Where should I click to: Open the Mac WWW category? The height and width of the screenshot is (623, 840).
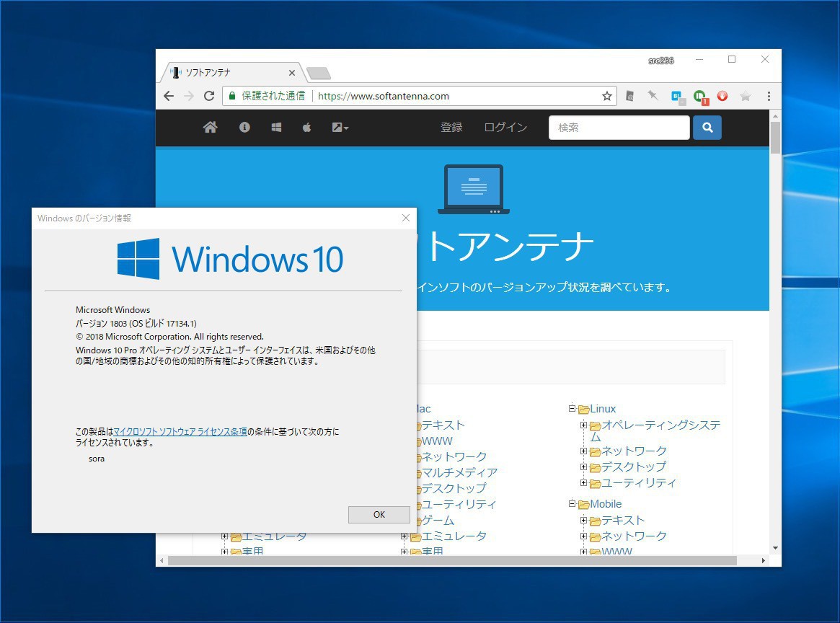437,441
